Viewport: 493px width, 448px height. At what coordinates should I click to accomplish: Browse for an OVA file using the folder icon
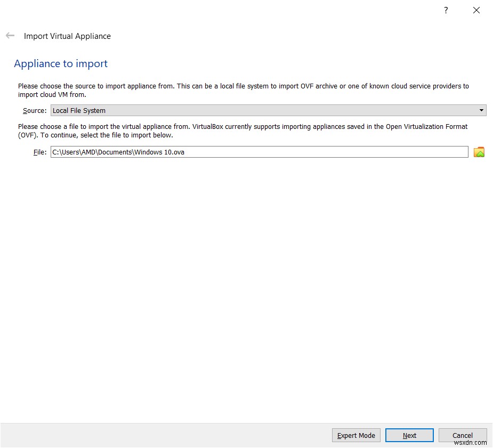click(479, 152)
